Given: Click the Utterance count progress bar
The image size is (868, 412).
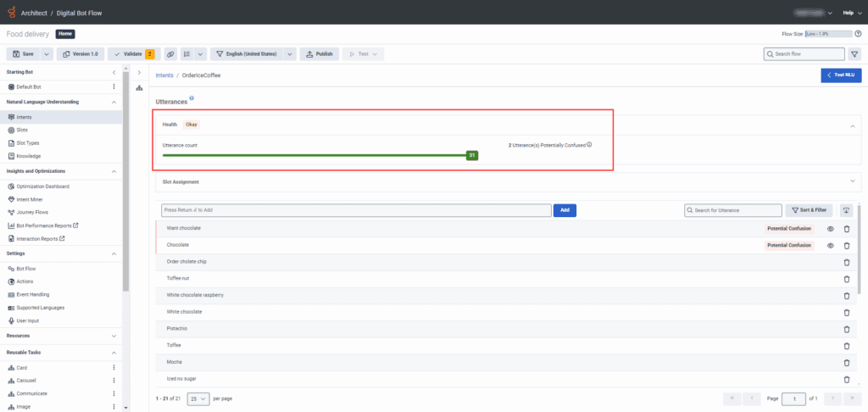Looking at the screenshot, I should tap(315, 155).
